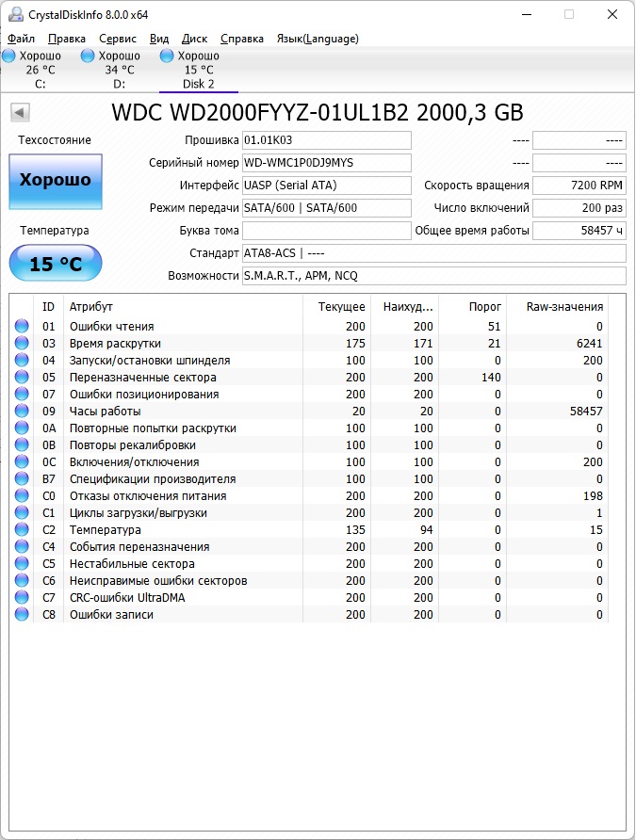The height and width of the screenshot is (840, 636).
Task: Click the previous disk arrow button
Action: [20, 112]
